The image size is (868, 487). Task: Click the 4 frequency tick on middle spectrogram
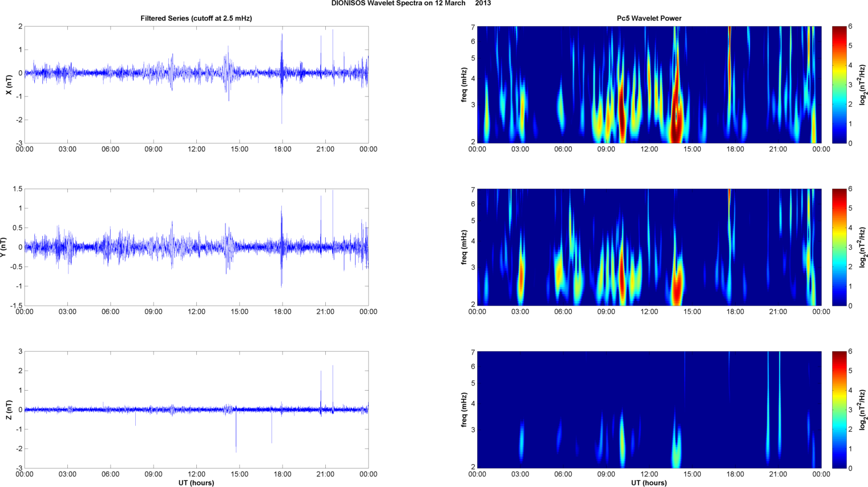[473, 242]
